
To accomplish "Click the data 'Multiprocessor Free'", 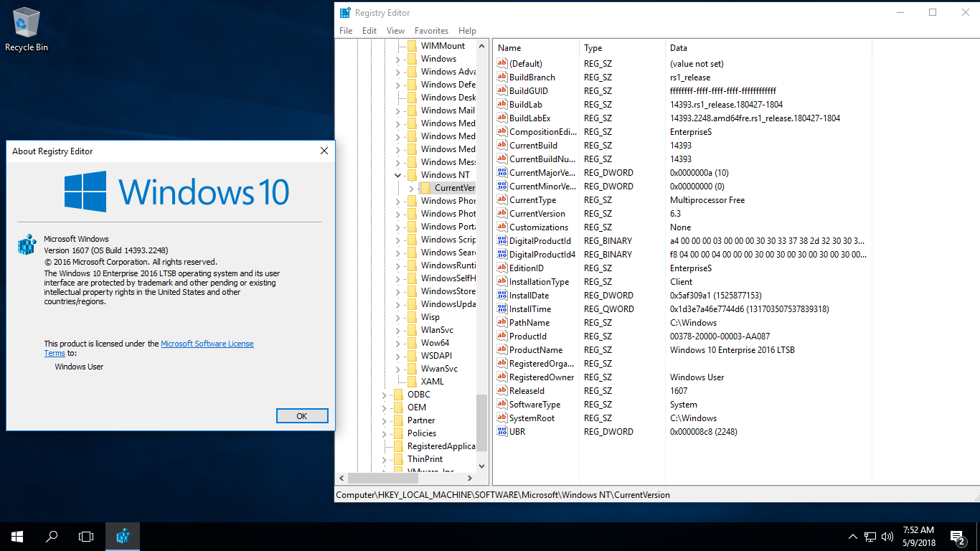I will click(x=707, y=200).
